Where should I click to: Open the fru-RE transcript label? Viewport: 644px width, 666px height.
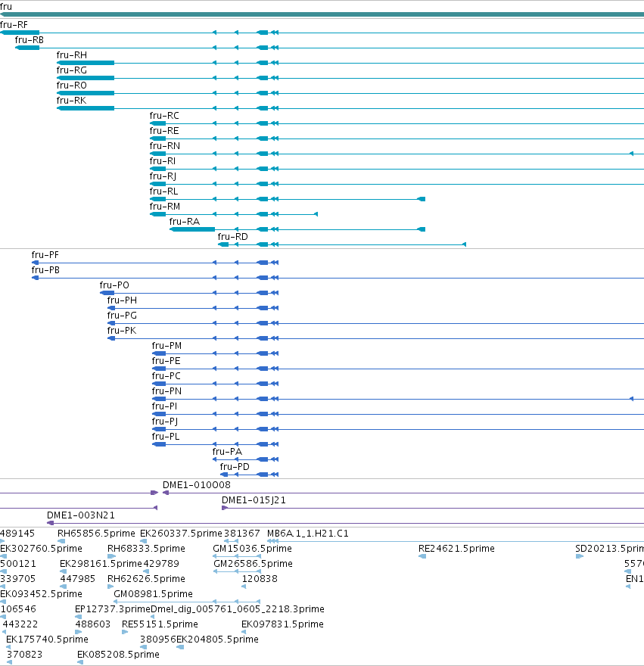[164, 131]
